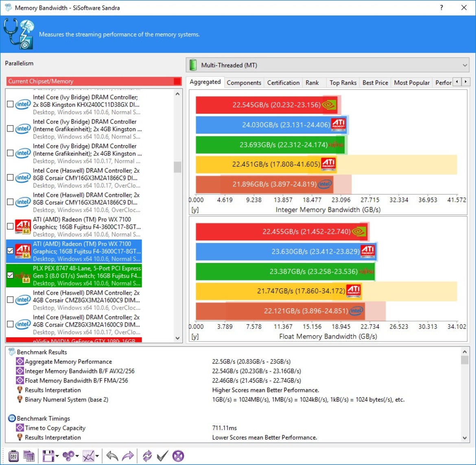Check Haswell CMY16GX3M2A1866C9 Windows 10.0.17 entry
The width and height of the screenshot is (476, 465).
(10, 178)
